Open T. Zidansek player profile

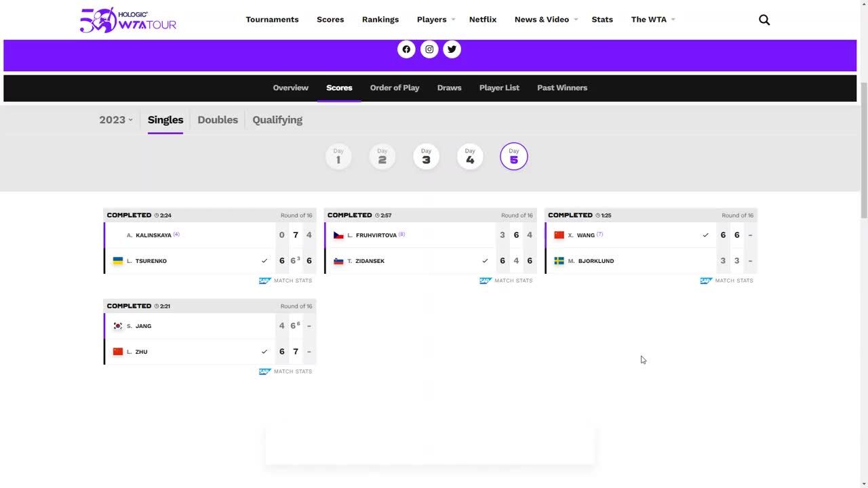coord(366,261)
